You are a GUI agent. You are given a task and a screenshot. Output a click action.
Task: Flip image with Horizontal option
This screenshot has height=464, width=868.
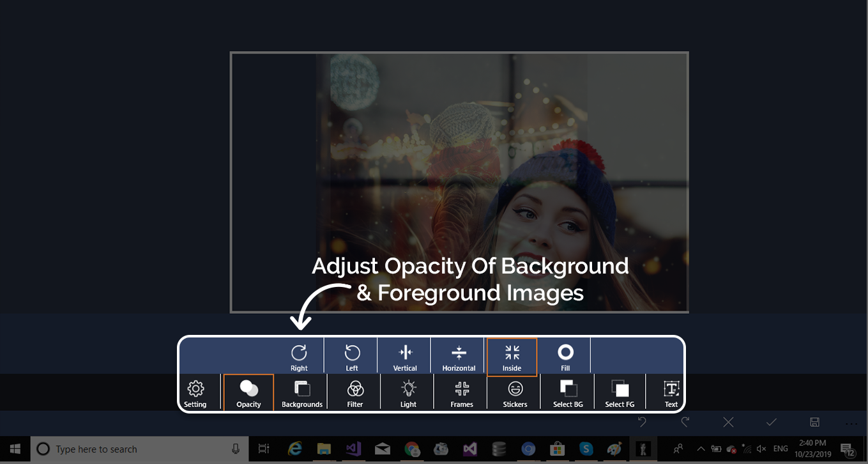459,357
